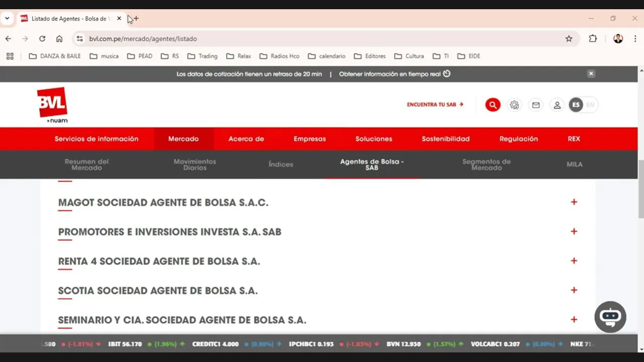Open the musica bookmark folder
This screenshot has width=644, height=362.
pyautogui.click(x=104, y=56)
